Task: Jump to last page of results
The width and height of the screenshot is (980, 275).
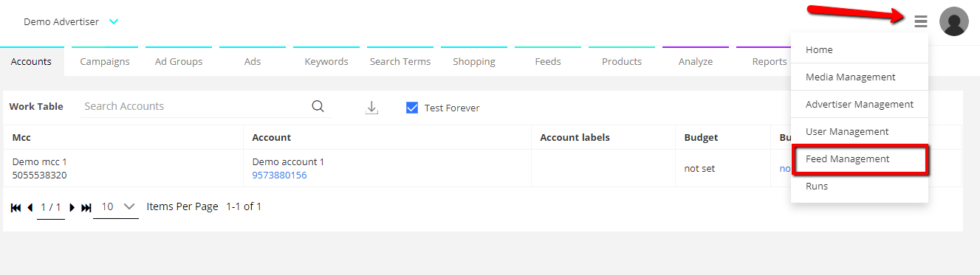Action: click(x=86, y=208)
